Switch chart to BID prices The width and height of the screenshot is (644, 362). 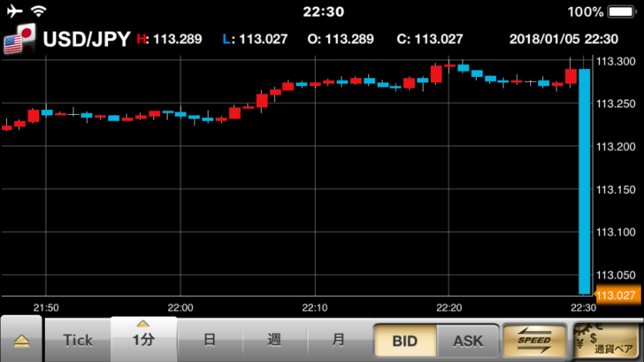click(x=403, y=340)
